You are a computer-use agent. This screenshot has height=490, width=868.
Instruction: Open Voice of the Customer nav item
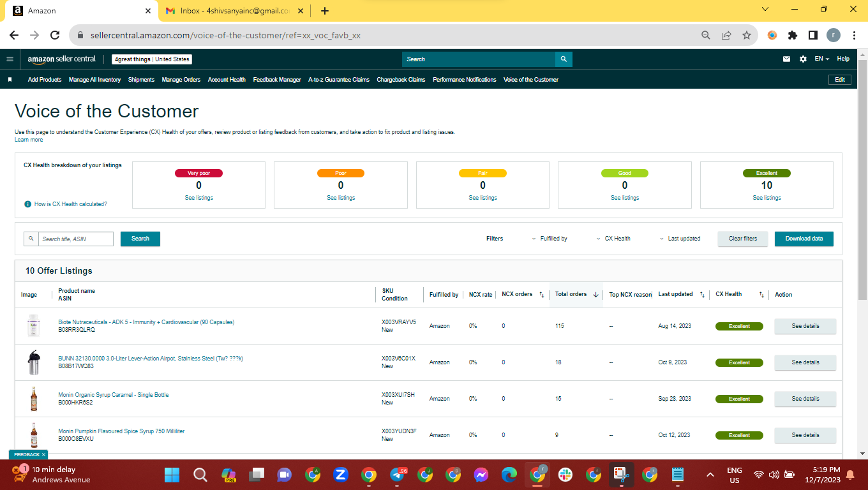pyautogui.click(x=531, y=80)
